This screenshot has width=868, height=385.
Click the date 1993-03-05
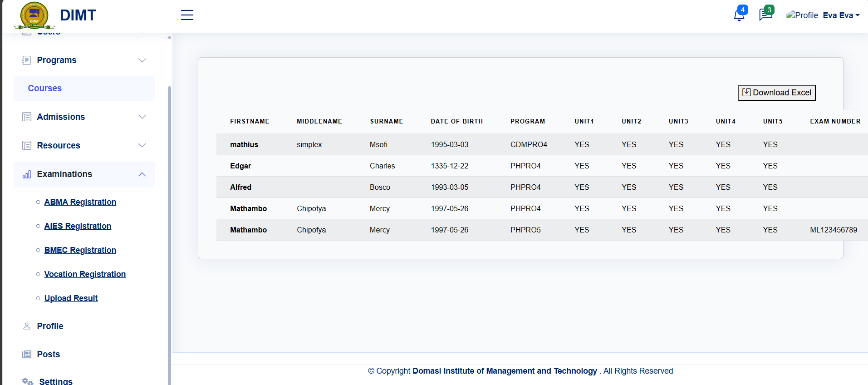coord(450,187)
